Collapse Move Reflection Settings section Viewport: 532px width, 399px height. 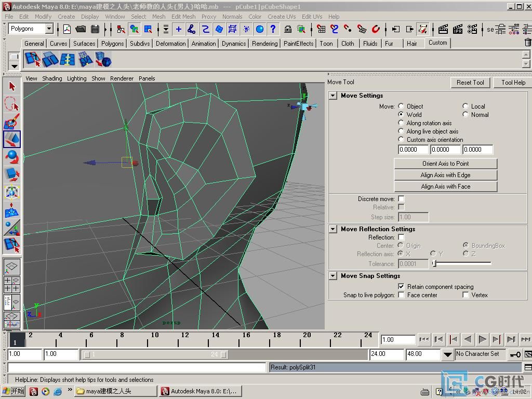click(x=333, y=229)
